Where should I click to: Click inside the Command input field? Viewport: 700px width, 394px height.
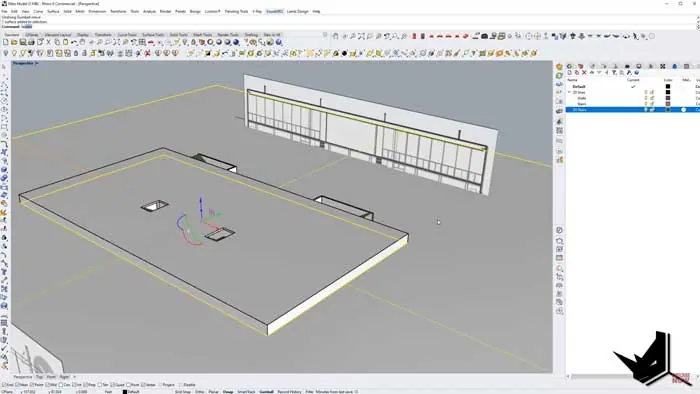click(x=357, y=26)
